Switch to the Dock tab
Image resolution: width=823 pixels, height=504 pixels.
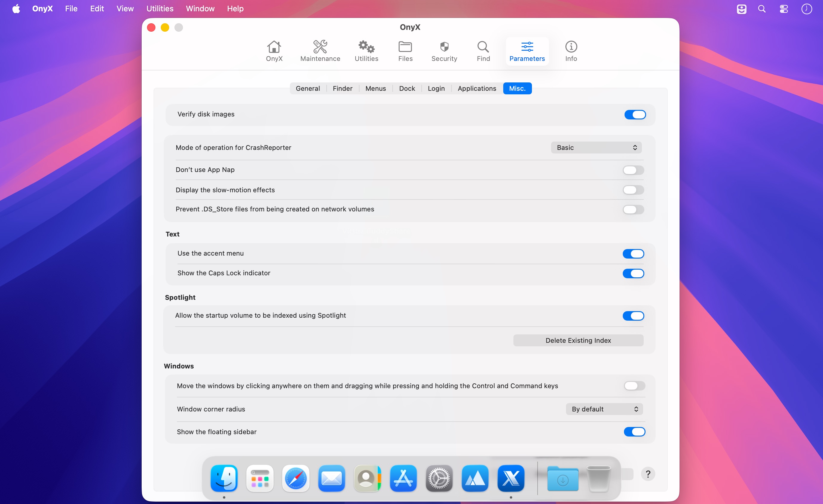(407, 88)
